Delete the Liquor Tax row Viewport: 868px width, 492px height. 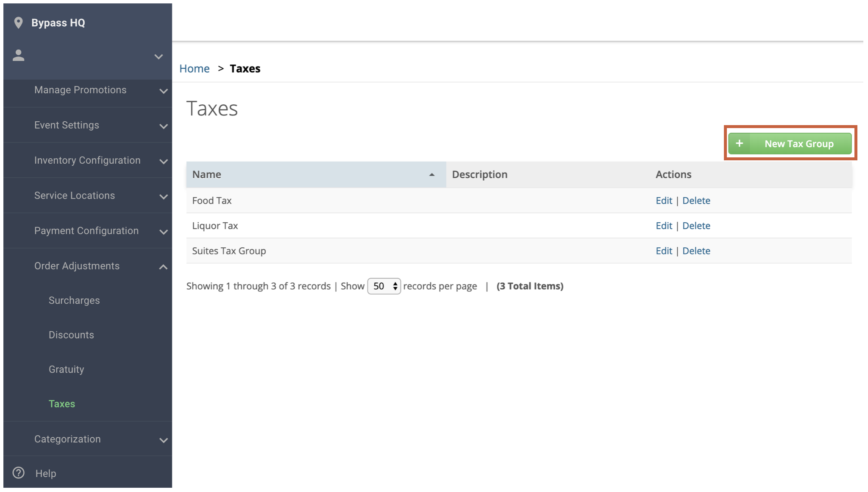[x=696, y=226]
